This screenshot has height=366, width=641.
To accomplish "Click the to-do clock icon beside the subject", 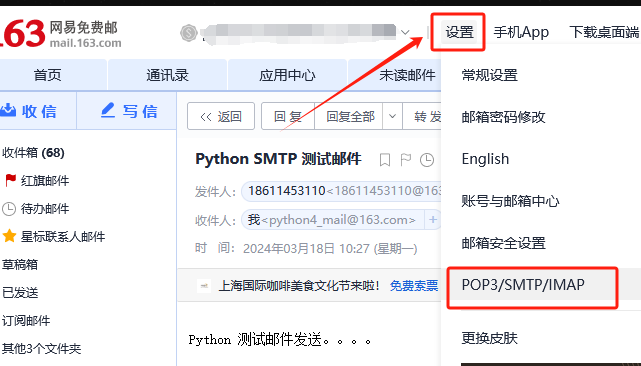I will coord(427,159).
